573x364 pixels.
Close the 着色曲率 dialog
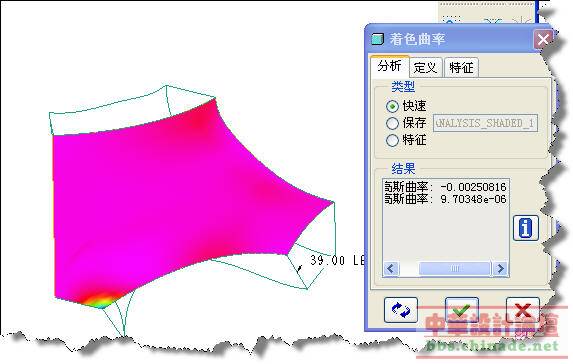(543, 39)
